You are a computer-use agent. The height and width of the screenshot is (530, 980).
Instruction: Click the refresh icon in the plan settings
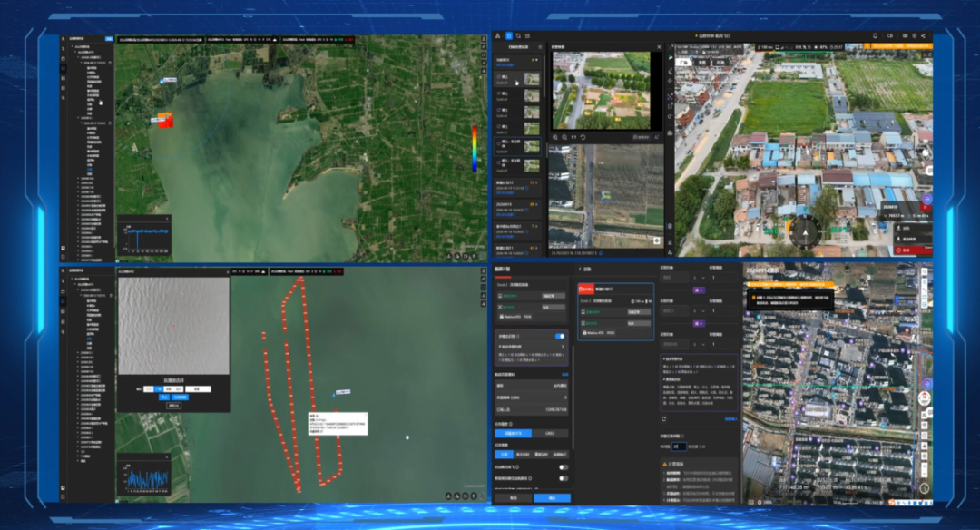point(663,418)
